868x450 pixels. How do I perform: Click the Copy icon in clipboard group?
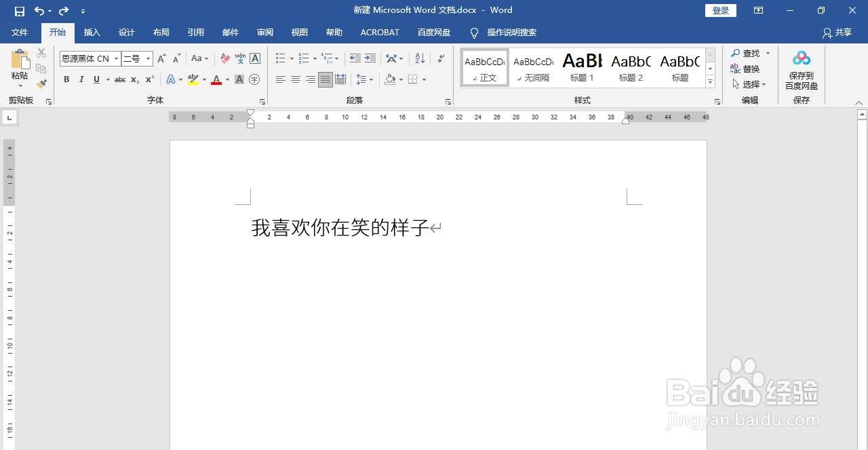click(41, 69)
